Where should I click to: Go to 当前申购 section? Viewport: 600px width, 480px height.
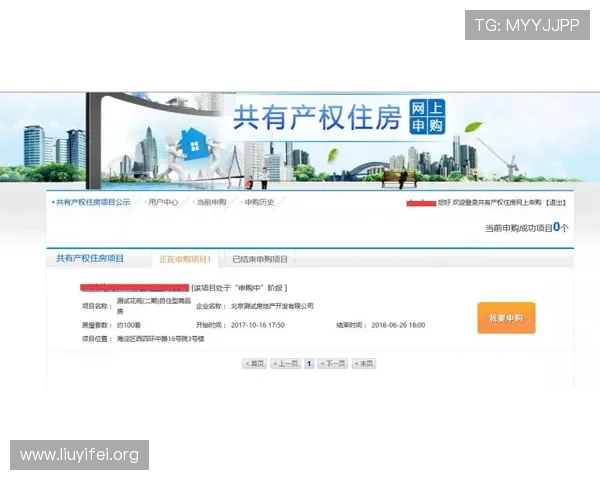coord(211,202)
